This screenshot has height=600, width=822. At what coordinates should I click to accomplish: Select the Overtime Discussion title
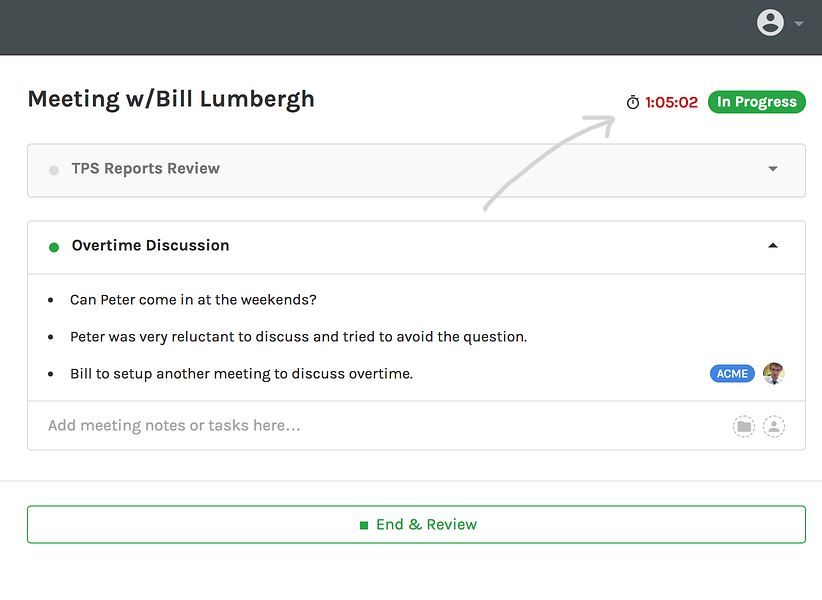click(150, 246)
